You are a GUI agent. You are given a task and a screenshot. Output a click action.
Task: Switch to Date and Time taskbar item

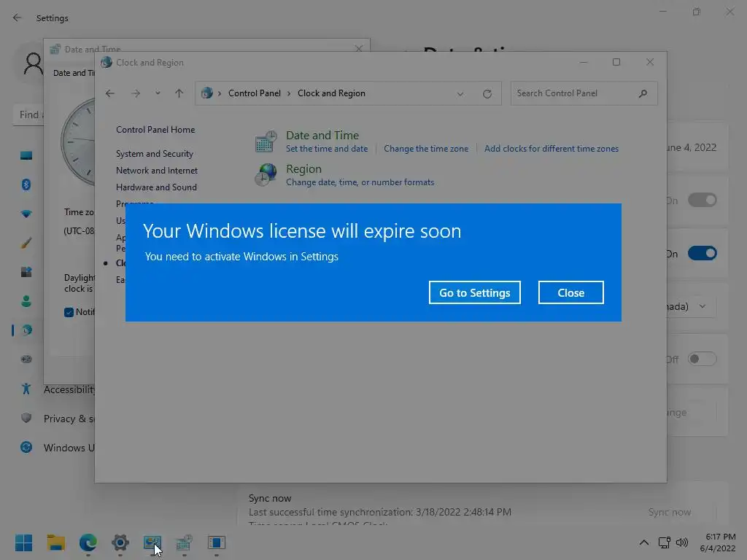pos(185,542)
